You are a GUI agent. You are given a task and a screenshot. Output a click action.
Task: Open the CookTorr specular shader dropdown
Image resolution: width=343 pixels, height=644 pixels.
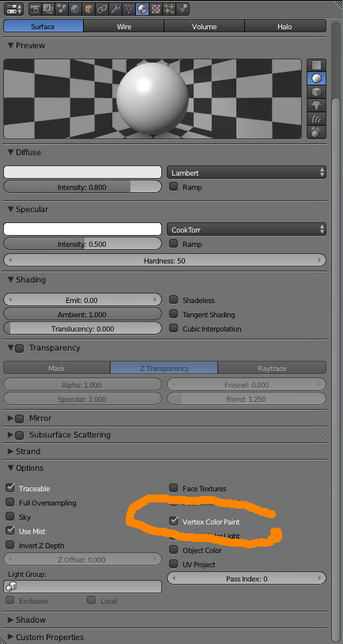(x=247, y=229)
